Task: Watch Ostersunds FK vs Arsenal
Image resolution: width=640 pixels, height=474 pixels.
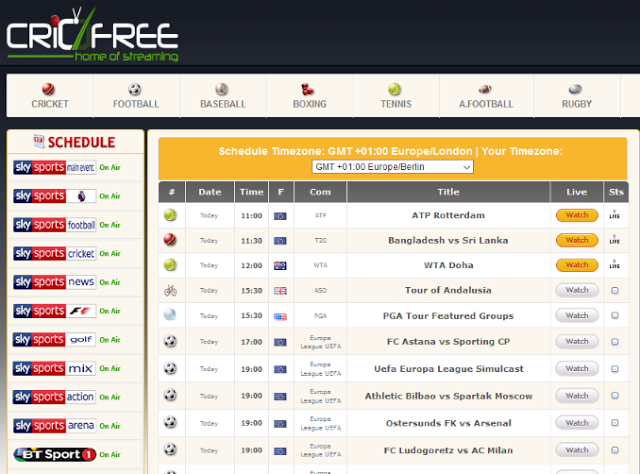Action: 577,423
